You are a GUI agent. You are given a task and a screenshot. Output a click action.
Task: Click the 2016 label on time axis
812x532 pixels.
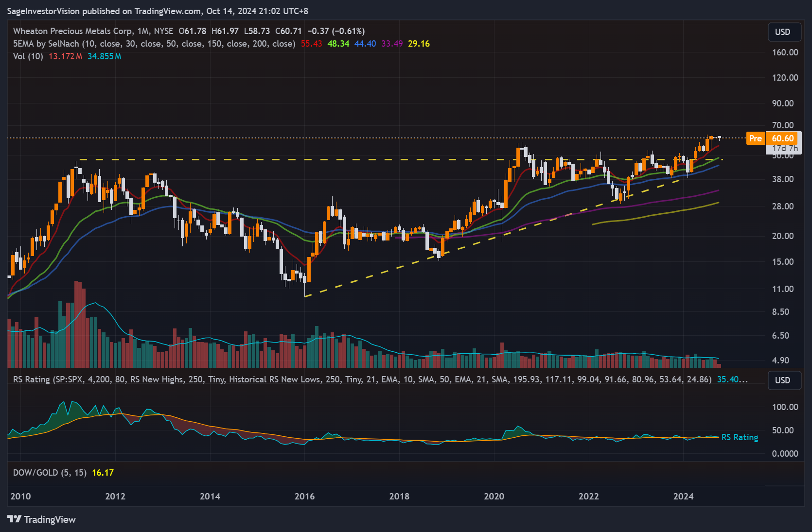coord(304,497)
